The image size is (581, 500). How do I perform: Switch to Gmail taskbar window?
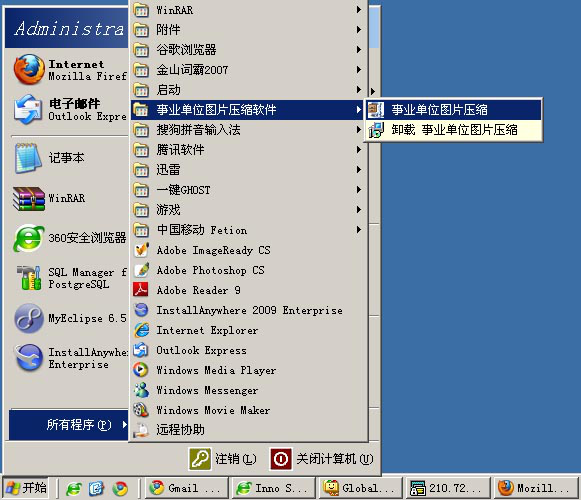187,488
